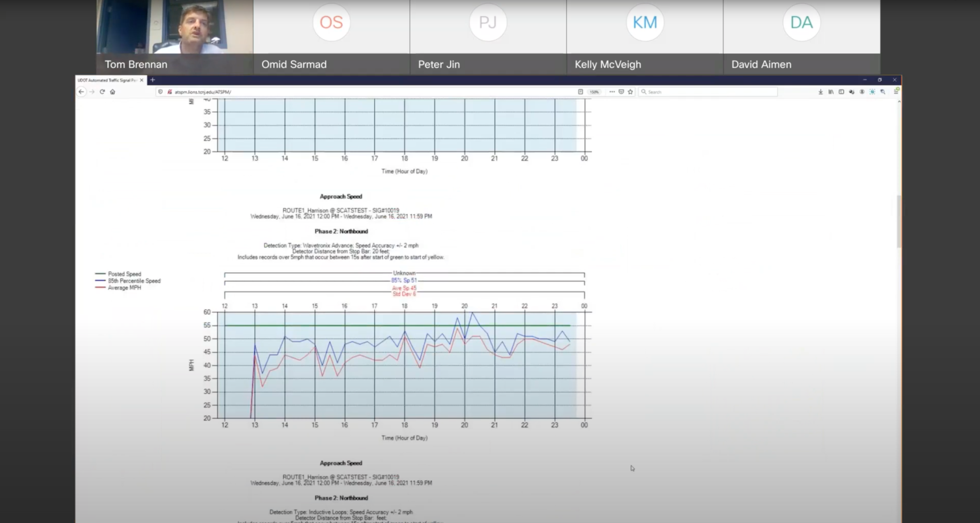This screenshot has width=980, height=523.
Task: Focus the browser Search box
Action: pyautogui.click(x=708, y=92)
